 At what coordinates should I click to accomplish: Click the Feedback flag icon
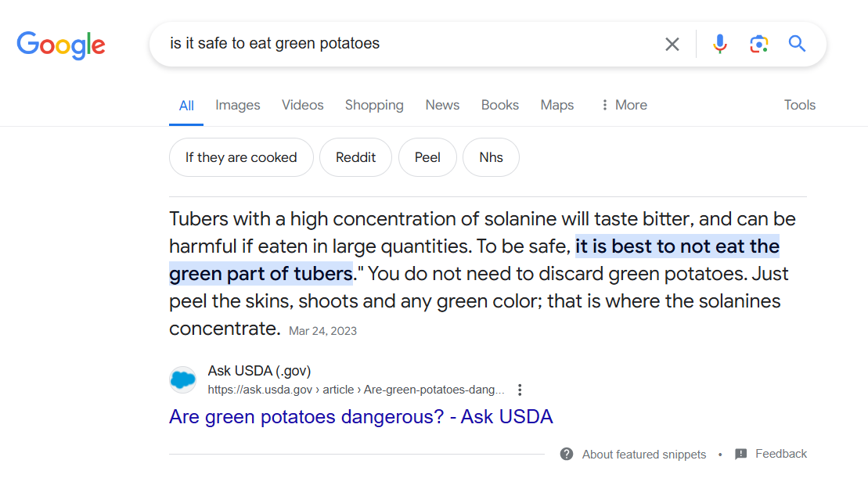[x=741, y=454]
